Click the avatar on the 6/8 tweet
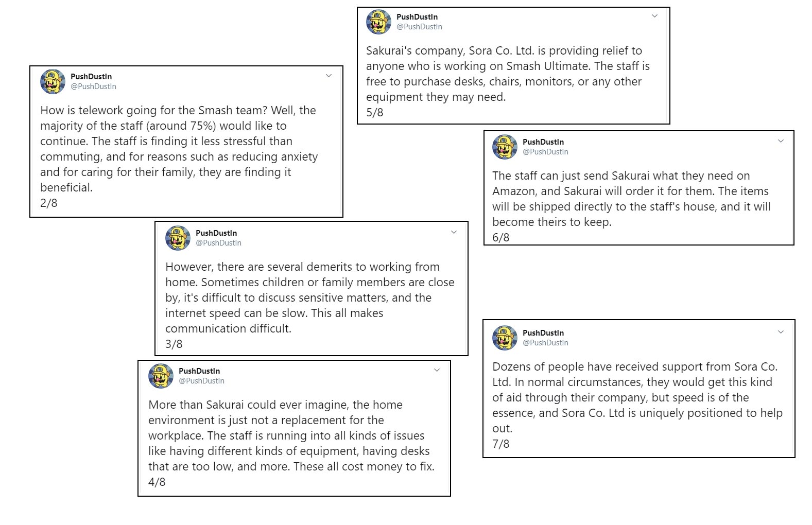The width and height of the screenshot is (812, 525). tap(505, 147)
